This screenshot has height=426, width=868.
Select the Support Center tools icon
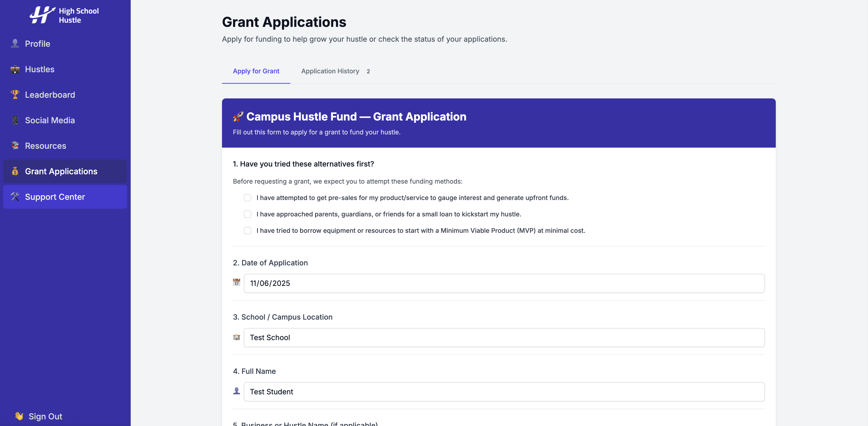(x=15, y=197)
